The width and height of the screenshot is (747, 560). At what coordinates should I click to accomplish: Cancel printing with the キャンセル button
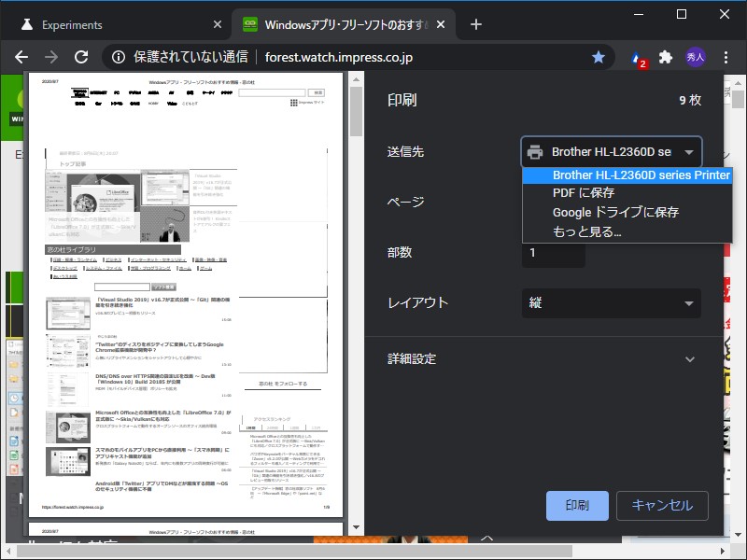(662, 506)
